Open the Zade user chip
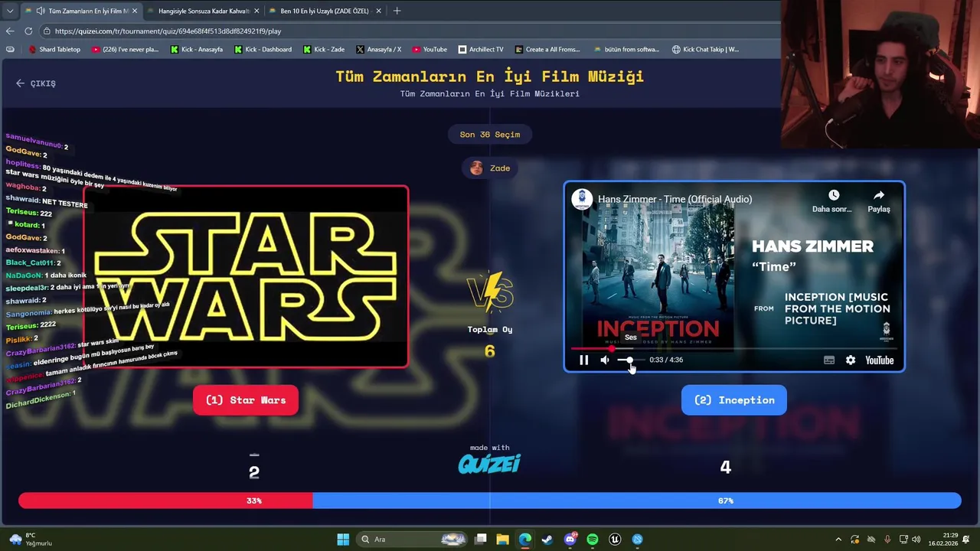Screen dimensions: 980x551 (490, 168)
